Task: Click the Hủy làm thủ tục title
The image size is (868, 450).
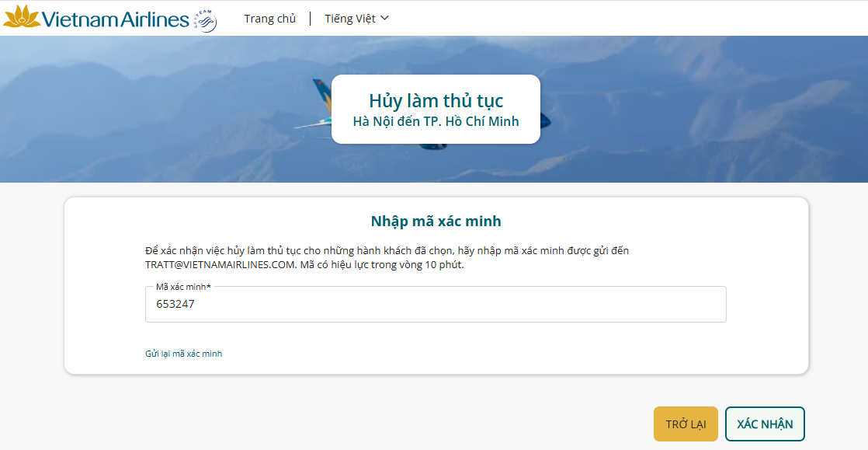Action: click(436, 101)
